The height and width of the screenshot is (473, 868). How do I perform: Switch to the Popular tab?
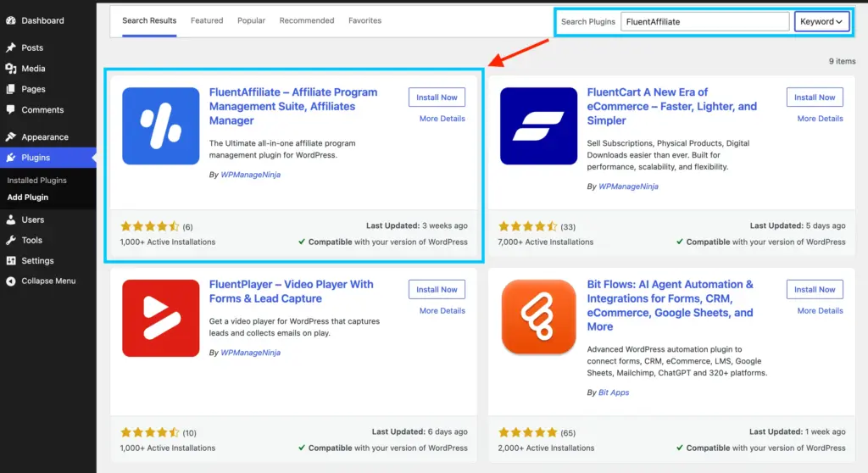tap(251, 20)
